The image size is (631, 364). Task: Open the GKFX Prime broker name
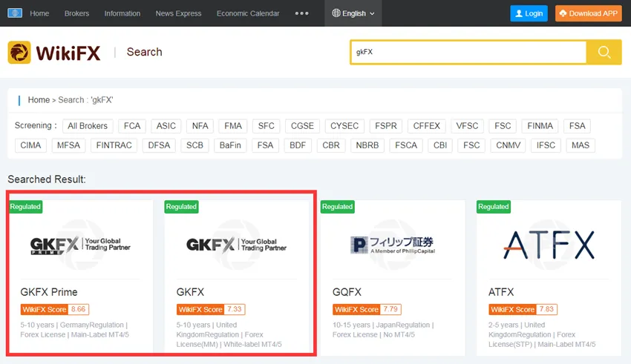[49, 292]
